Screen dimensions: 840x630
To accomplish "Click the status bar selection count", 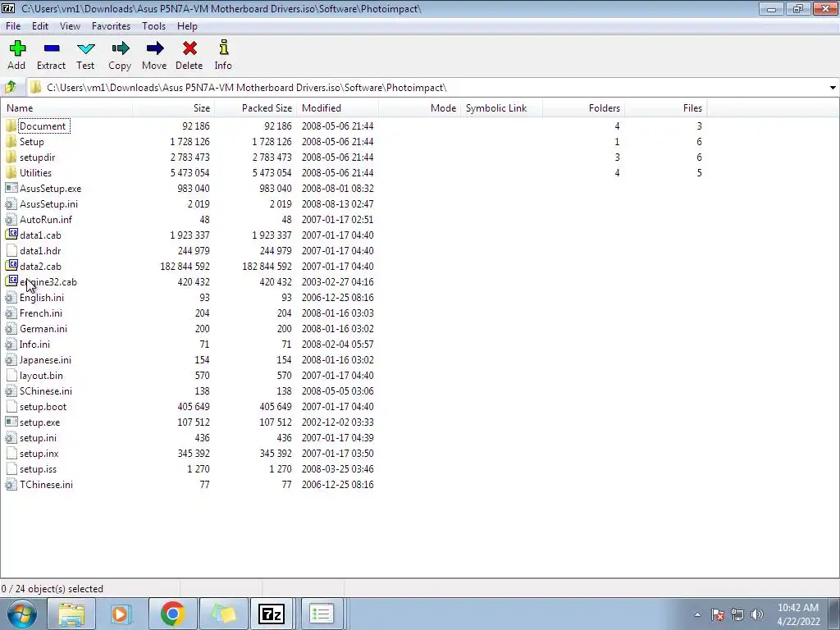I will pos(52,589).
